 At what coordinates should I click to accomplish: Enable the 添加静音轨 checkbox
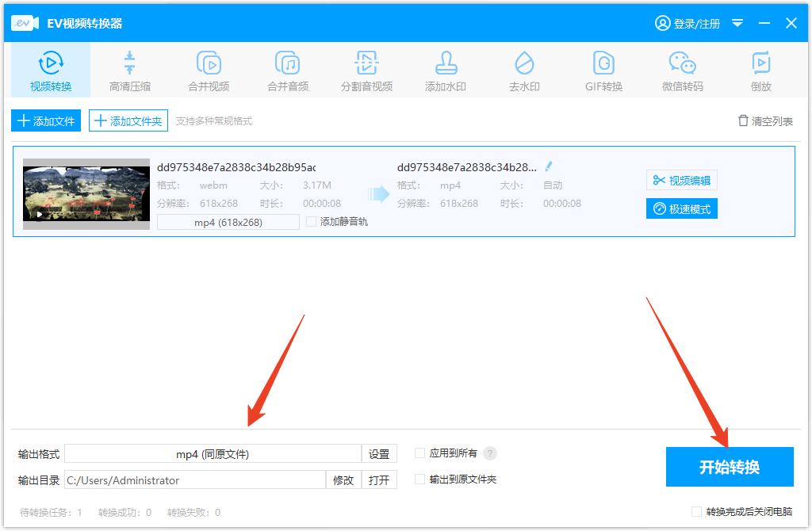click(x=311, y=221)
